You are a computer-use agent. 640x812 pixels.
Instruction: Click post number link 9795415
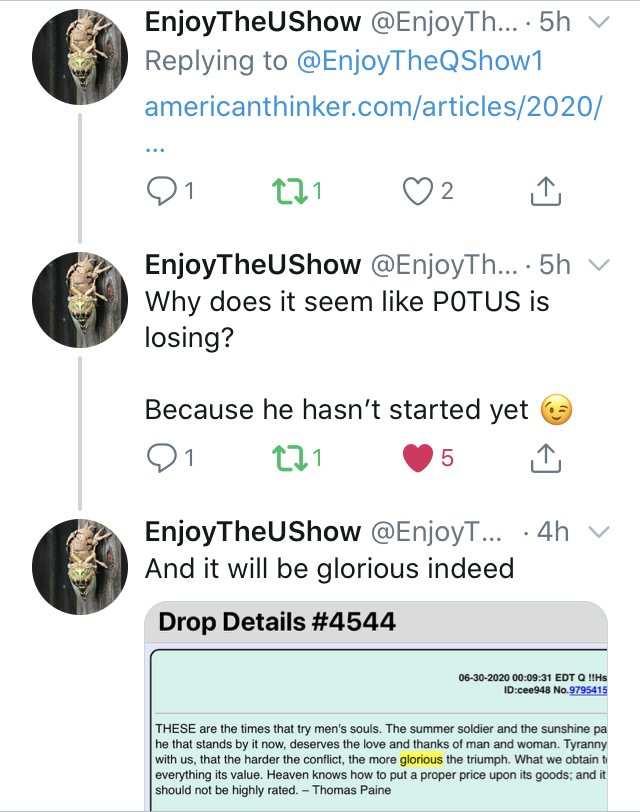click(588, 690)
